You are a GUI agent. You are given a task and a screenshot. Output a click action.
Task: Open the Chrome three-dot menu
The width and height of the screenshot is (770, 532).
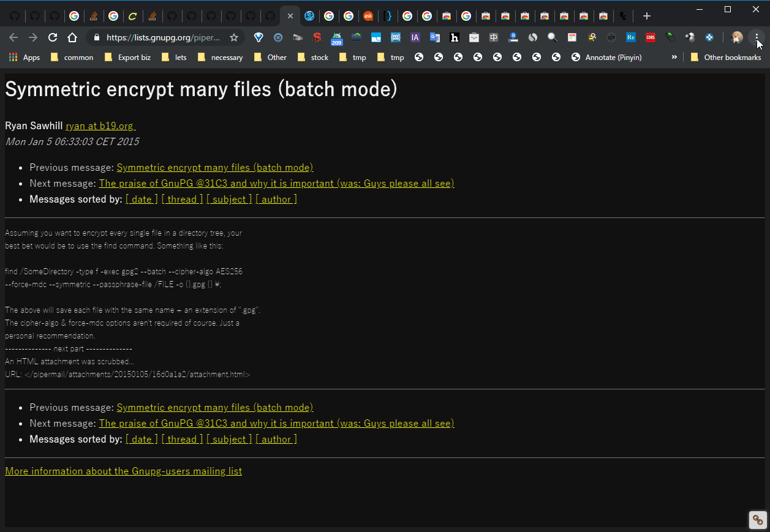[x=757, y=37]
